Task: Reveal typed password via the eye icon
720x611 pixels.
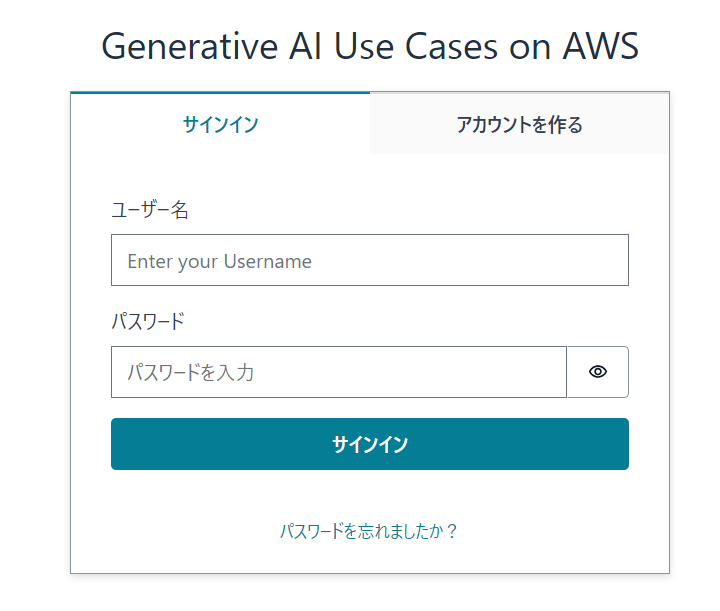Action: click(x=597, y=372)
